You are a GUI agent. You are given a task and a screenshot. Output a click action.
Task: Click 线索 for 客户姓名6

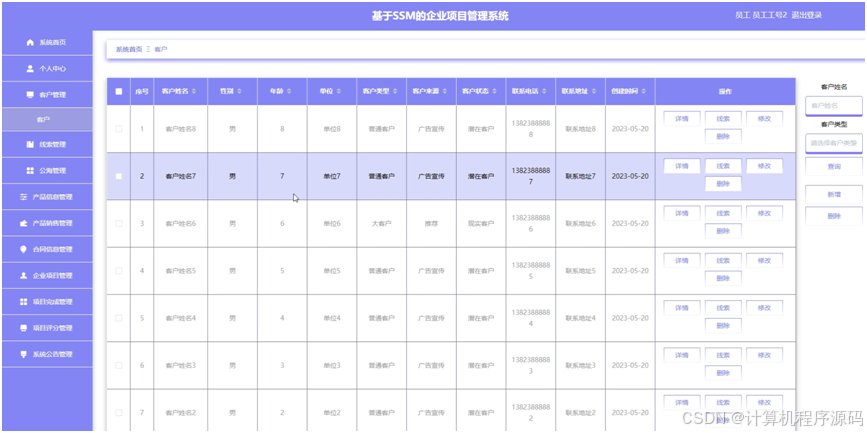point(723,213)
